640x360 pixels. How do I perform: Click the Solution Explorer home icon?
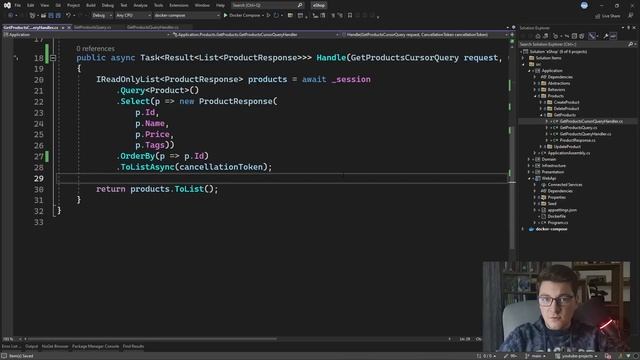tap(538, 36)
